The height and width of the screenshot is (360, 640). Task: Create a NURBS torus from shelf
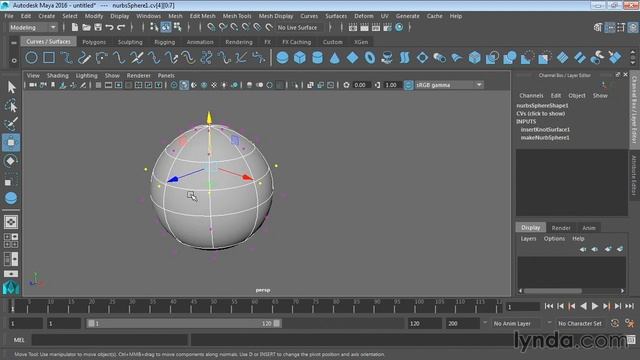(370, 58)
